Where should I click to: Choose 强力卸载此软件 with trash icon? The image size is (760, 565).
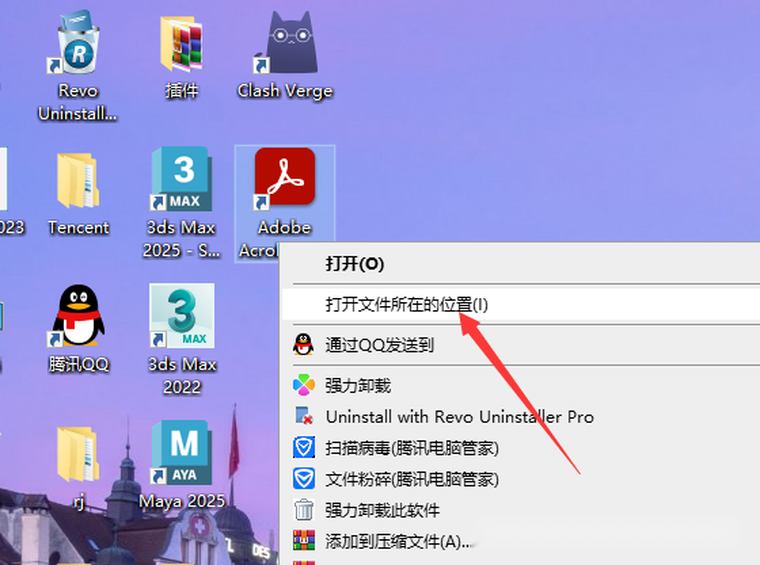tap(382, 510)
